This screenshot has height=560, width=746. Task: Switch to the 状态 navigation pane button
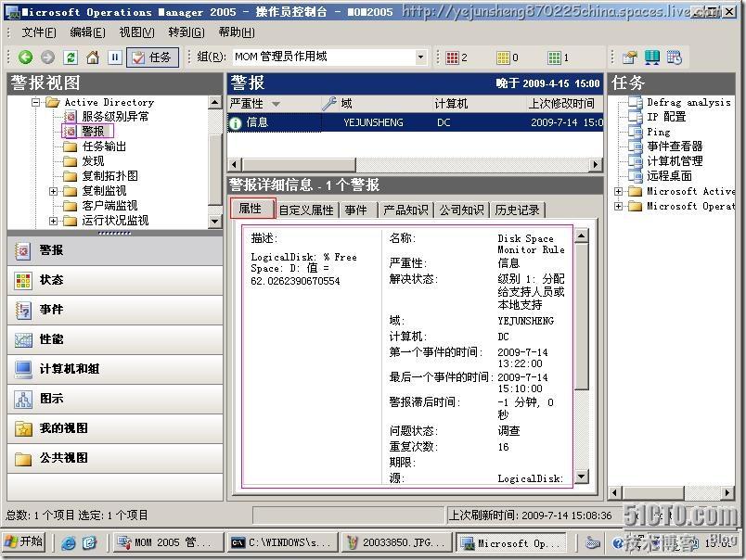pos(115,281)
